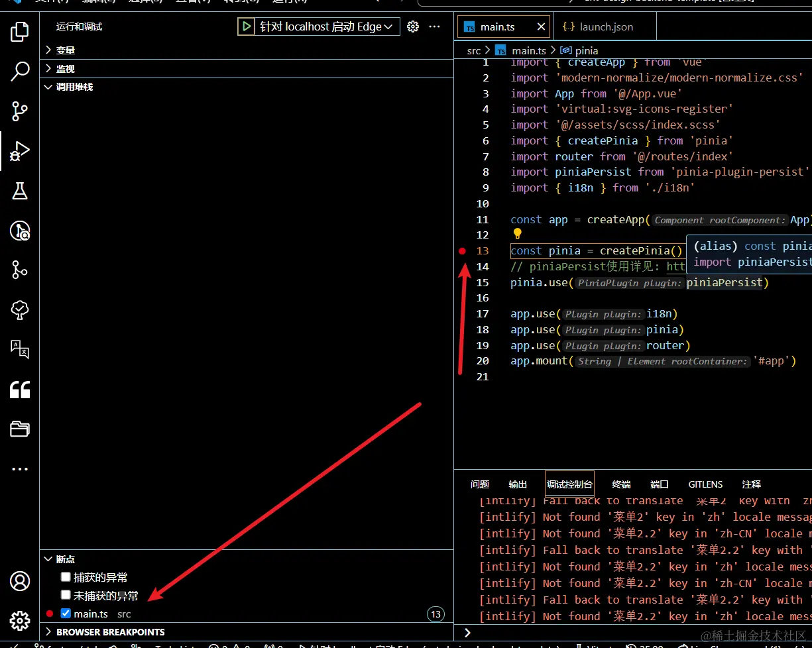The image size is (812, 648).
Task: Click the clock-search icon in activity bar
Action: 20,231
